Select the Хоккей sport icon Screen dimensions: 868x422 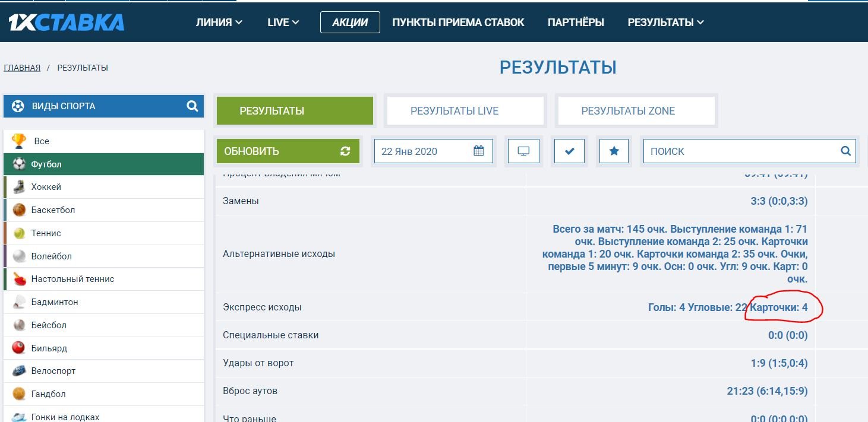(x=20, y=187)
